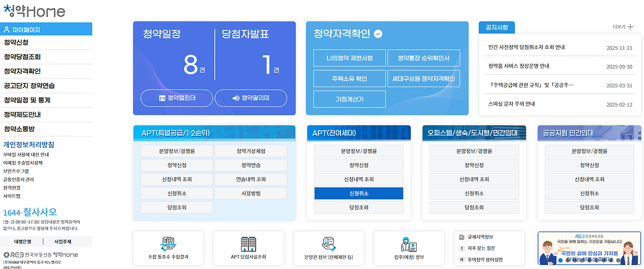Click highlighted 신청취소 in APT(잔여세대) panel
The width and height of the screenshot is (644, 269).
coord(359,193)
